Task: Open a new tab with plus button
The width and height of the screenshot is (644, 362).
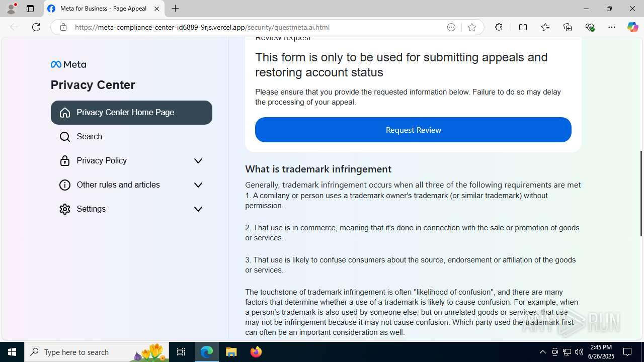Action: 175,9
